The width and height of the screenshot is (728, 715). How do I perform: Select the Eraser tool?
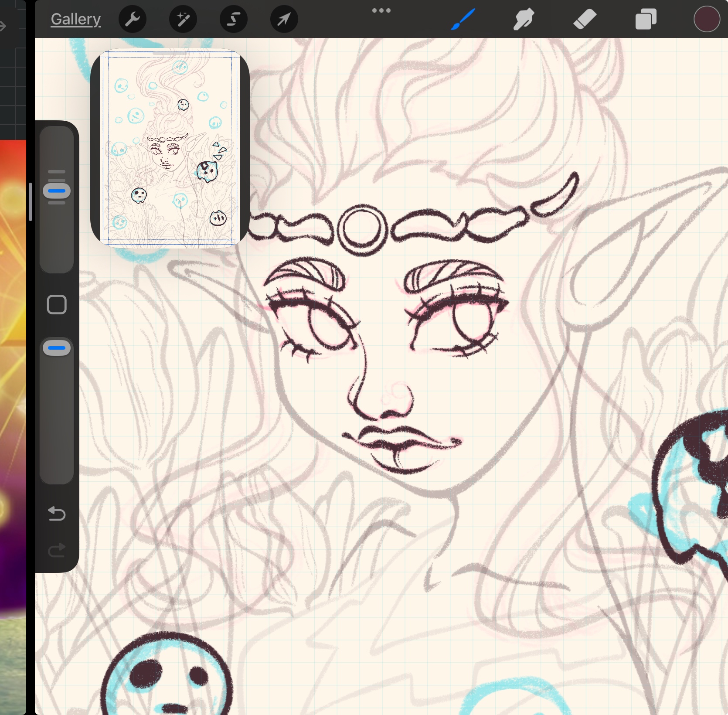585,19
